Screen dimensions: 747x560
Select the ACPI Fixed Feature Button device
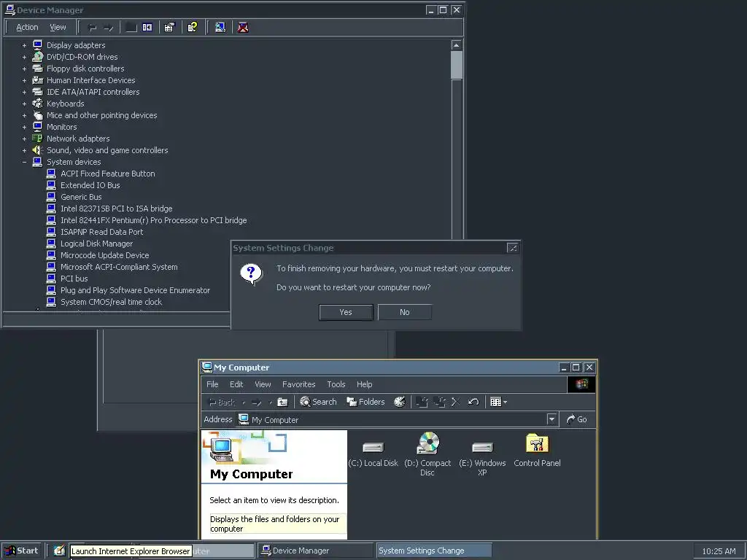(108, 174)
